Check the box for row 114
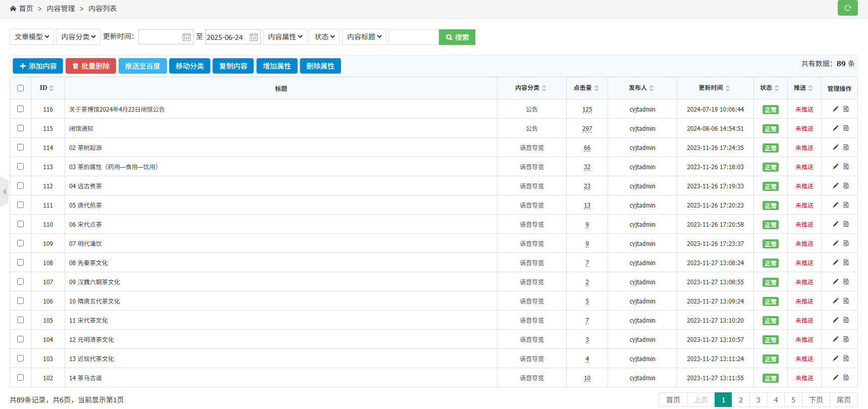This screenshot has height=409, width=868. (x=21, y=147)
